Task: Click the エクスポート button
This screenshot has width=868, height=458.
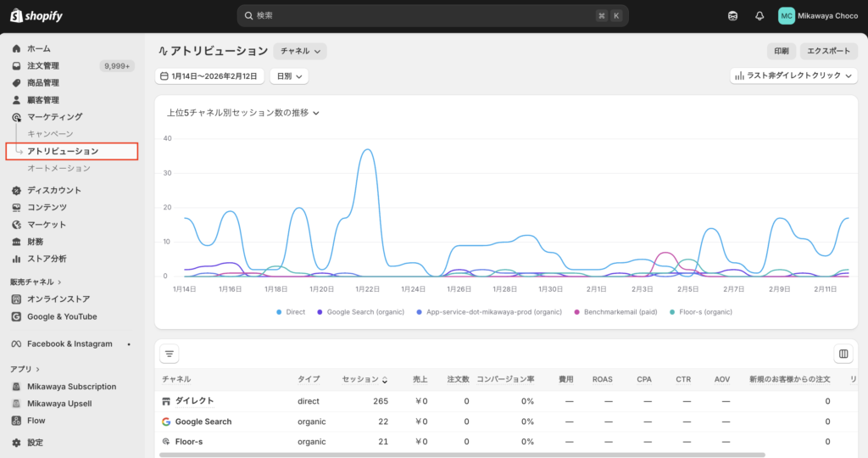Action: [x=828, y=52]
